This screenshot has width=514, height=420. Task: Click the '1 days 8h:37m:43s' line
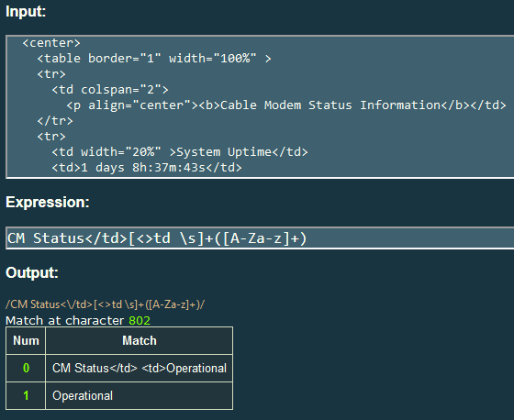(x=147, y=168)
